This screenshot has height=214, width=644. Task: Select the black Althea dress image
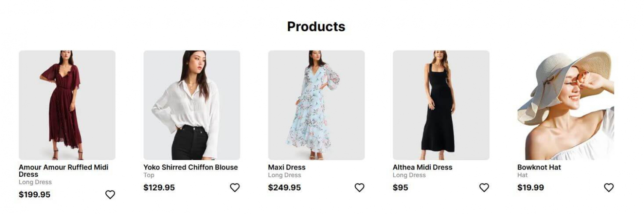pos(441,105)
